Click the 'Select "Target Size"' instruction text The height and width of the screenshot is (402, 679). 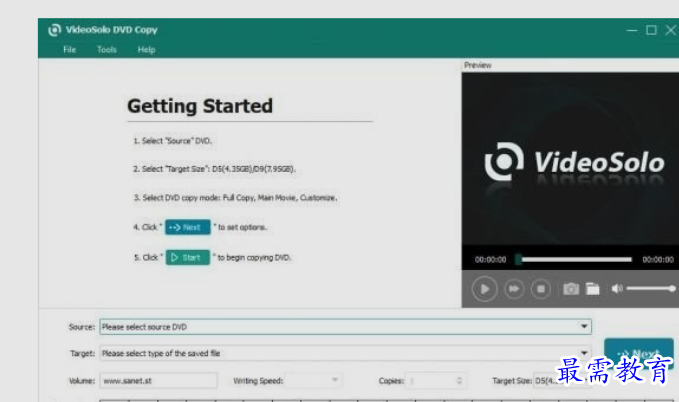(x=214, y=169)
